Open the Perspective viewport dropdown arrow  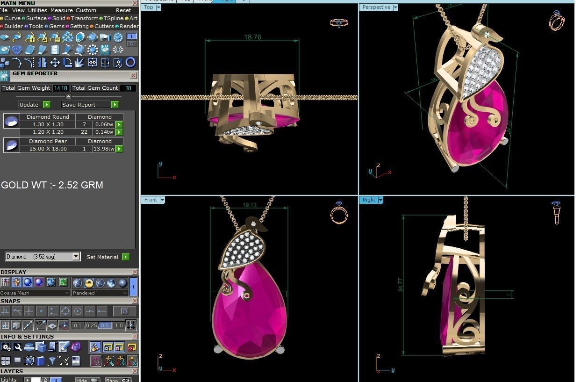[395, 7]
